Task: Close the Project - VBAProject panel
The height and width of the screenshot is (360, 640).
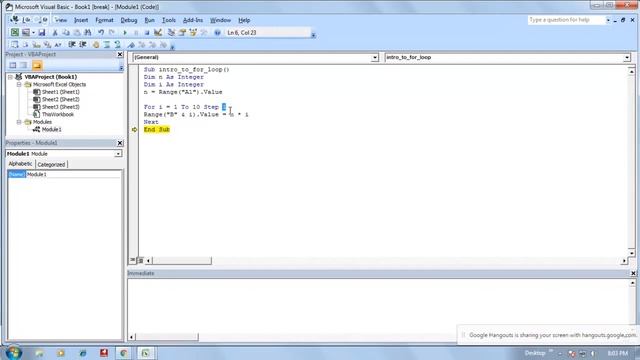Action: pos(120,54)
